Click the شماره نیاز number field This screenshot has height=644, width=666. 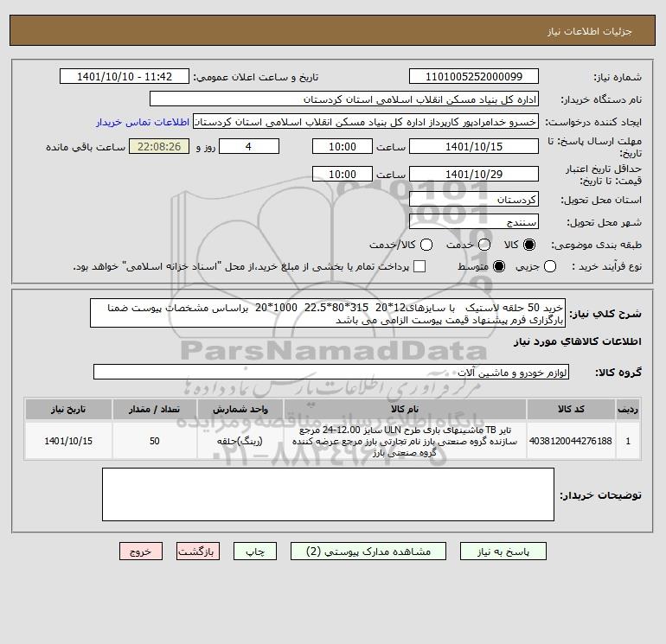pyautogui.click(x=474, y=76)
